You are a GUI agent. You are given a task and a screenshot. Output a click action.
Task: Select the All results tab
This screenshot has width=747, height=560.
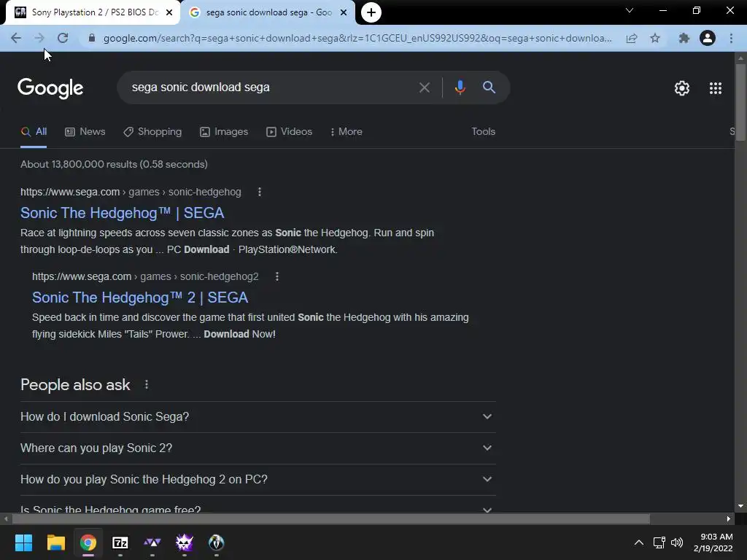tap(34, 131)
